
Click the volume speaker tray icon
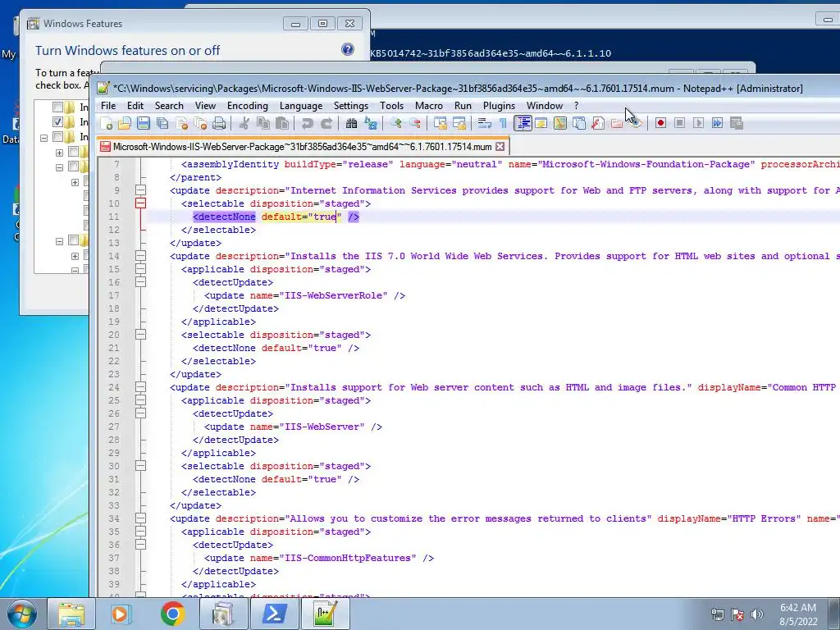[x=757, y=614]
